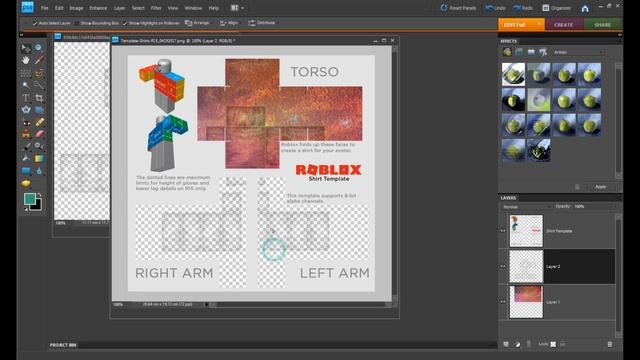
Task: Switch to the SHARE tab
Action: point(602,24)
